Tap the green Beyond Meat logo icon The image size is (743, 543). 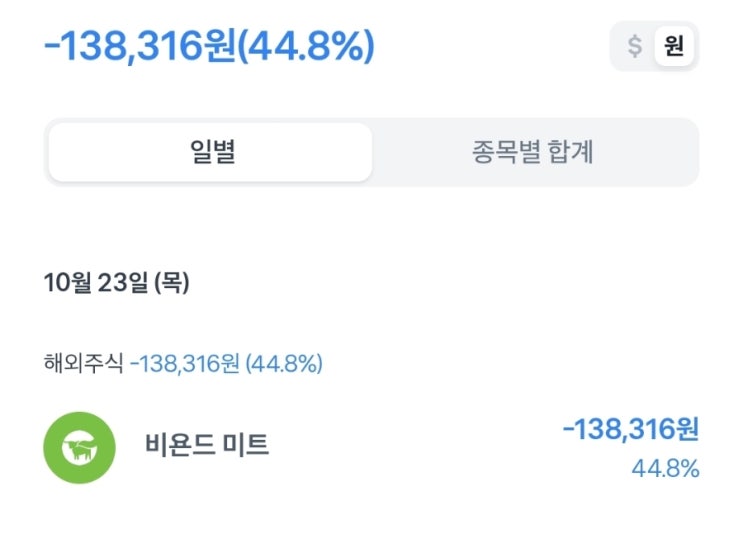point(79,448)
